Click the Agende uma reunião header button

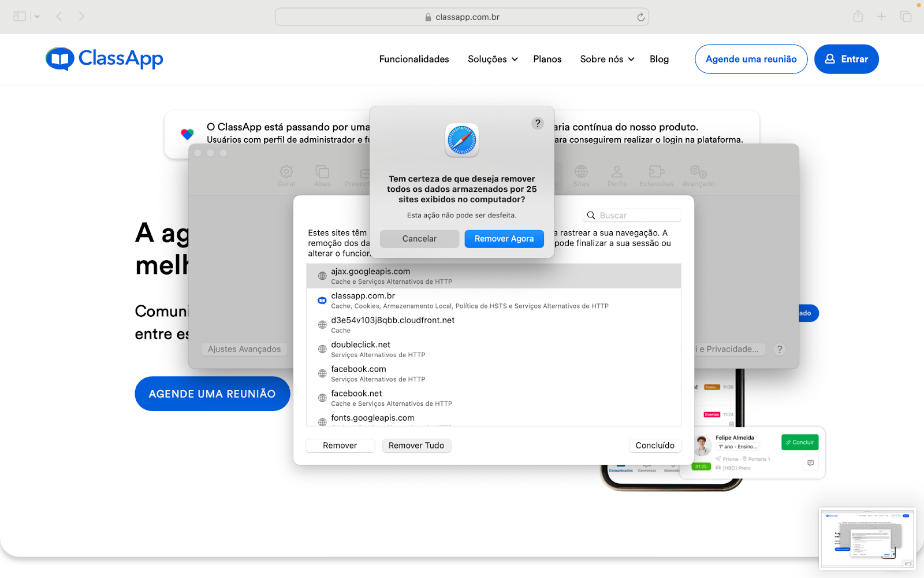(751, 59)
